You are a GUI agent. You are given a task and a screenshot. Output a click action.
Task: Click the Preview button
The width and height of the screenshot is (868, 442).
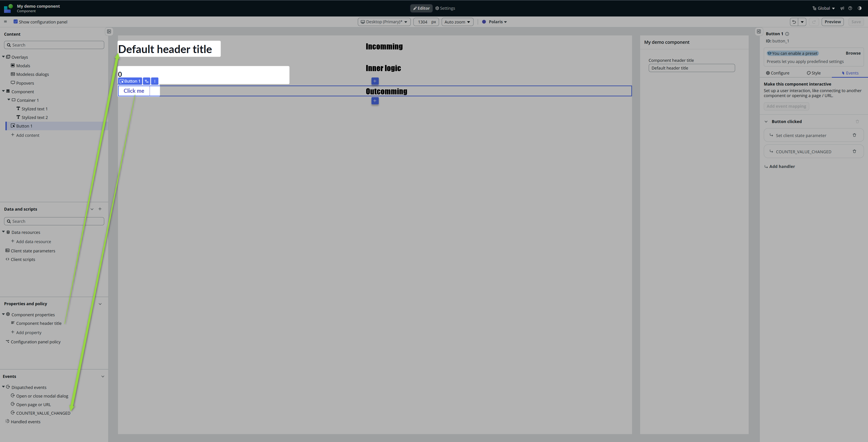pyautogui.click(x=832, y=22)
